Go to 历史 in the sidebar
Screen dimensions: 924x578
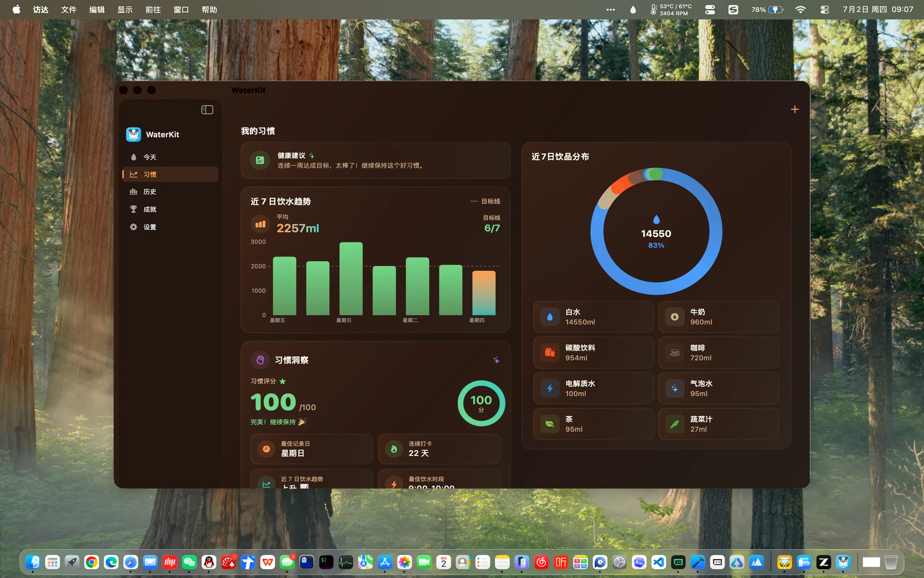coord(170,191)
